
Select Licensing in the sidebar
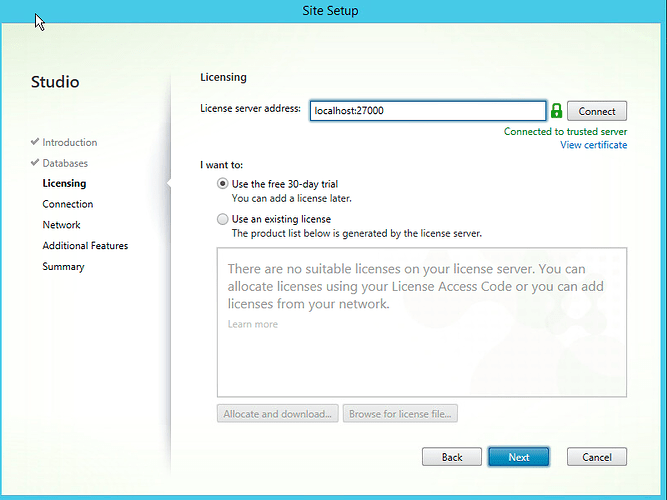point(64,184)
